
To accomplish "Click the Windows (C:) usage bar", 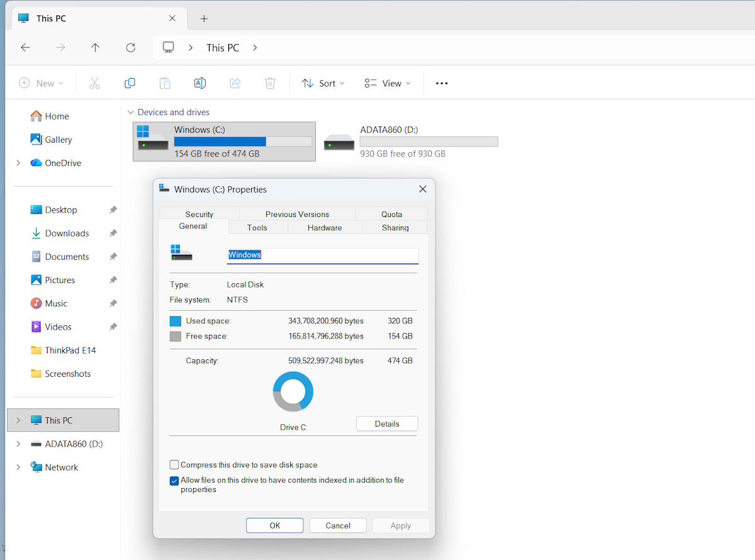I will click(243, 142).
